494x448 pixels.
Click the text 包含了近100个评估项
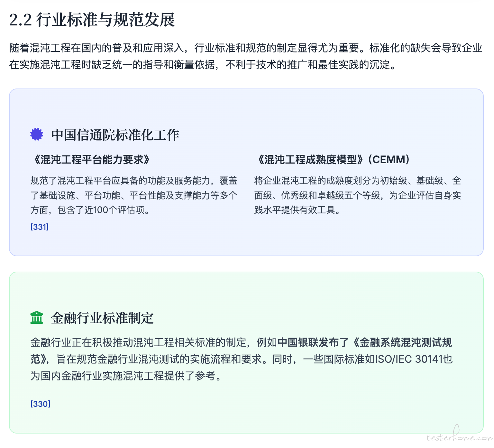pyautogui.click(x=101, y=210)
